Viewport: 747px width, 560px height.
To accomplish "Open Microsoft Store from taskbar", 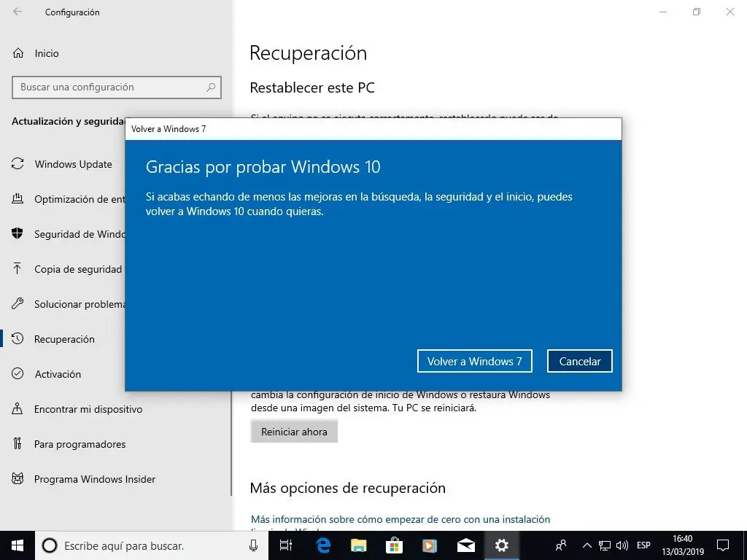I will click(394, 545).
